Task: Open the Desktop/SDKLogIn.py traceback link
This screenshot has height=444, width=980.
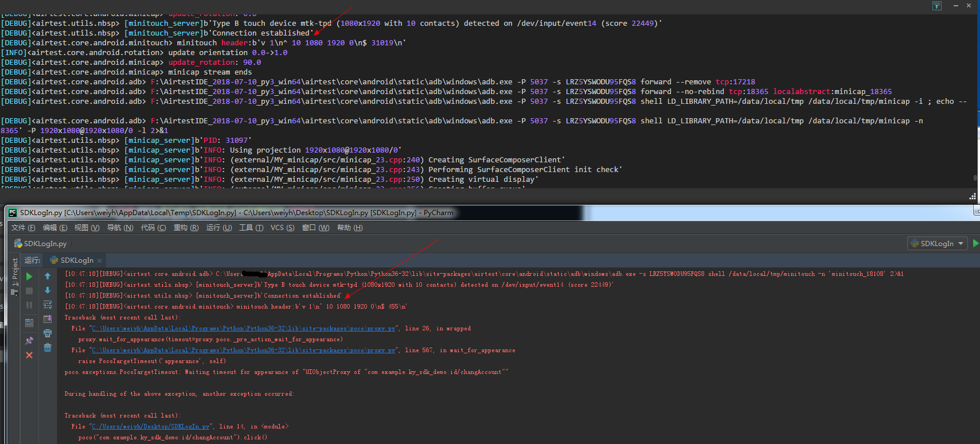Action: click(x=151, y=427)
